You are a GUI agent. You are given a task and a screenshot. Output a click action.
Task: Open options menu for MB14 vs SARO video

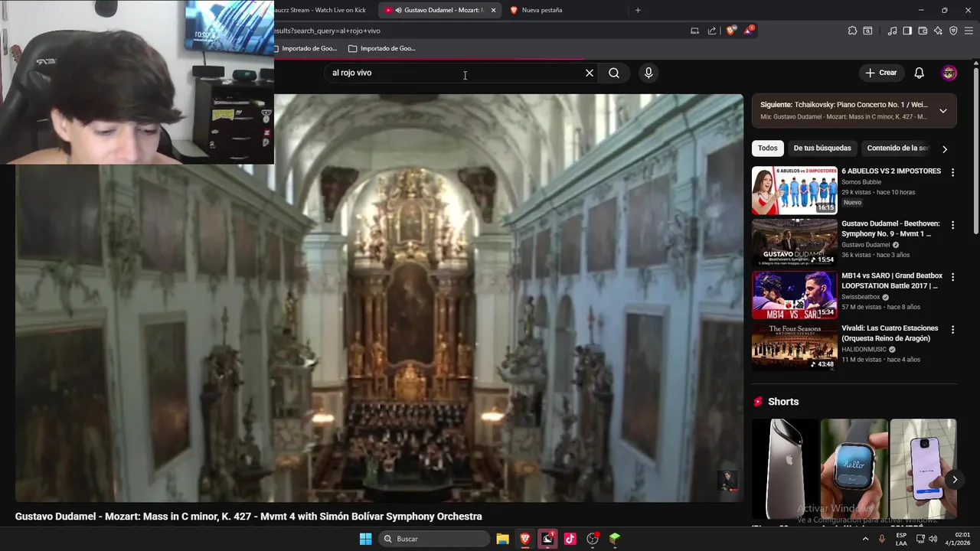coord(952,277)
